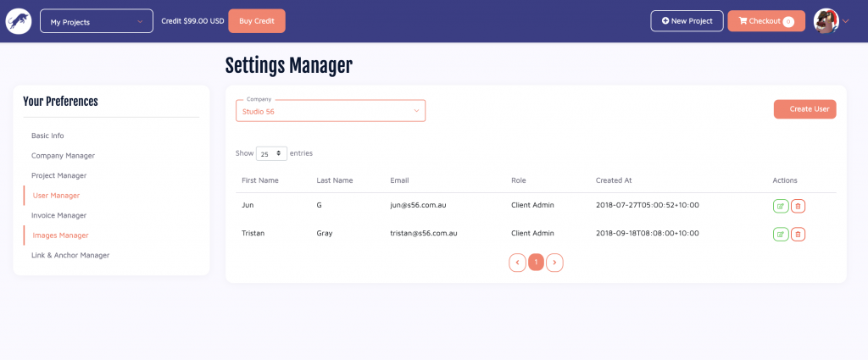This screenshot has width=868, height=360.
Task: Click the bull logo in the header
Action: 18,21
